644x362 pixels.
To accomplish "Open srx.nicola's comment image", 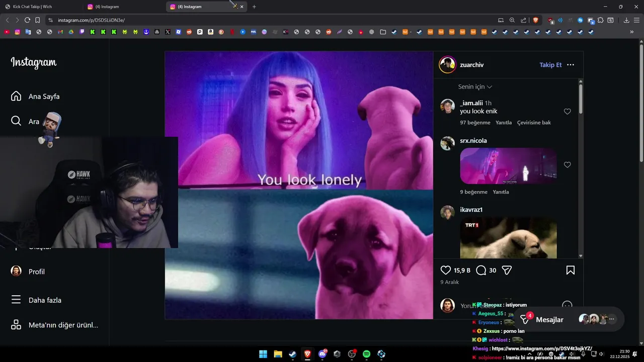I will pyautogui.click(x=508, y=166).
